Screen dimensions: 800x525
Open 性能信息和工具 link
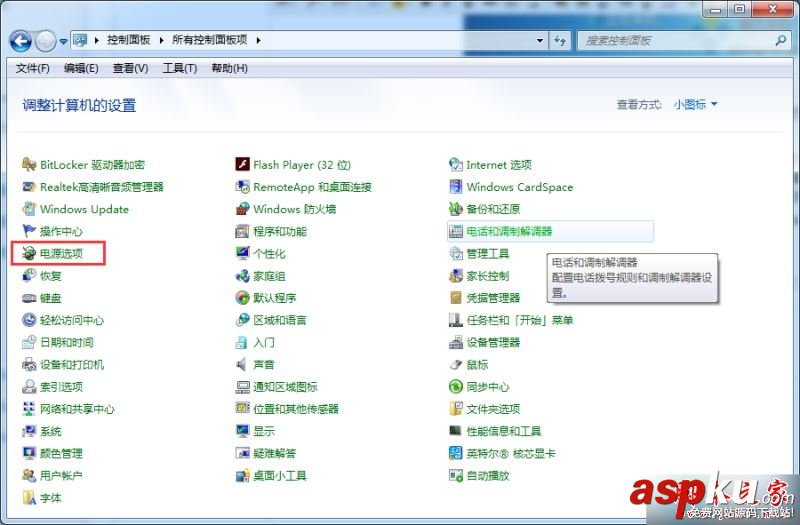pos(504,431)
